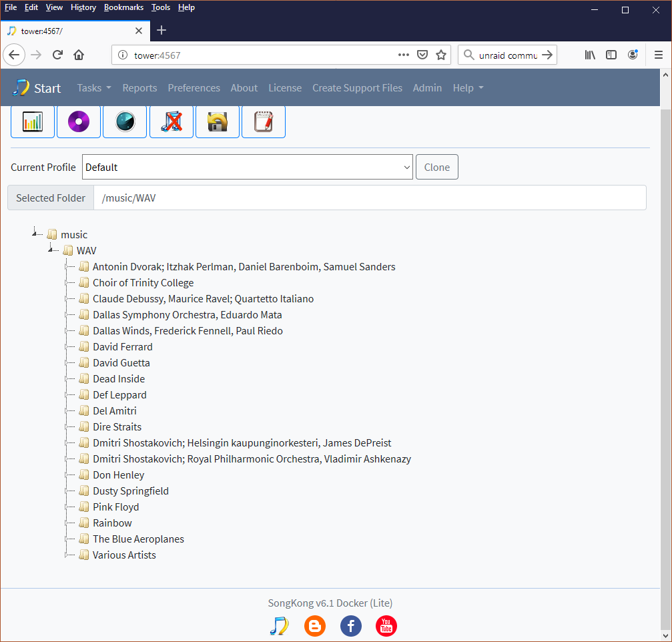
Task: Open the Reports navbar item
Action: pyautogui.click(x=139, y=88)
